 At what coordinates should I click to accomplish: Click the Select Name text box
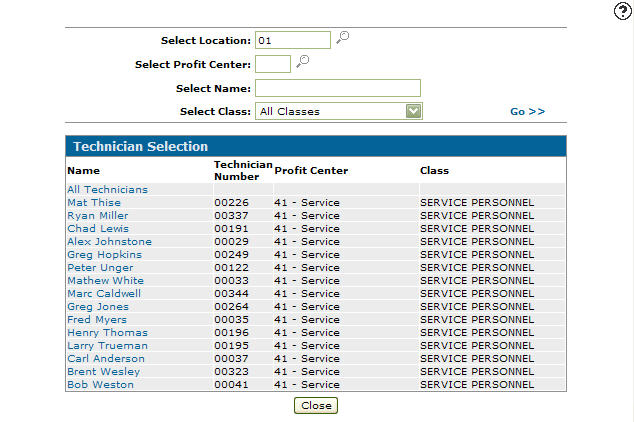[x=338, y=88]
